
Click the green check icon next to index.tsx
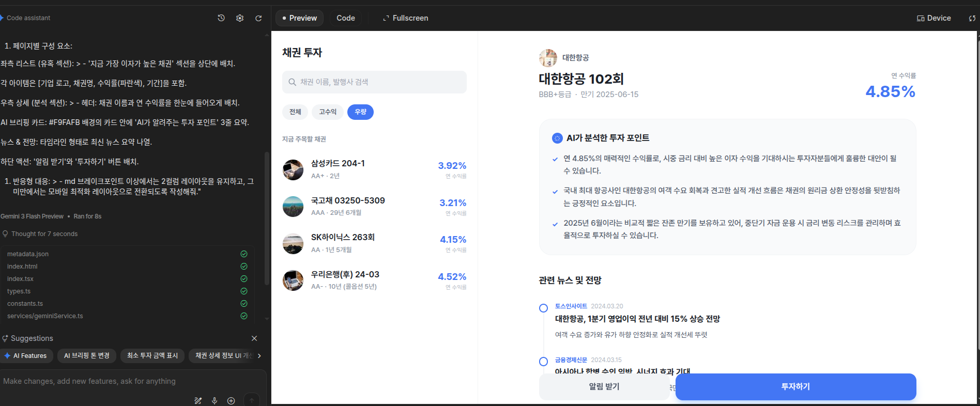pos(244,279)
